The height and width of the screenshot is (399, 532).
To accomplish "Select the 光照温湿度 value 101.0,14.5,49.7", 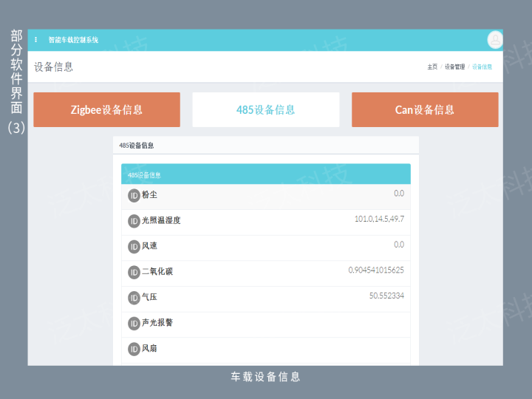I will tap(379, 219).
